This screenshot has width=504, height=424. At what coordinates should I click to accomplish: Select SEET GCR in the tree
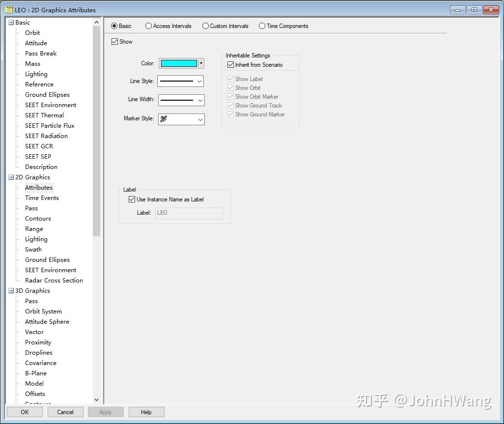39,146
